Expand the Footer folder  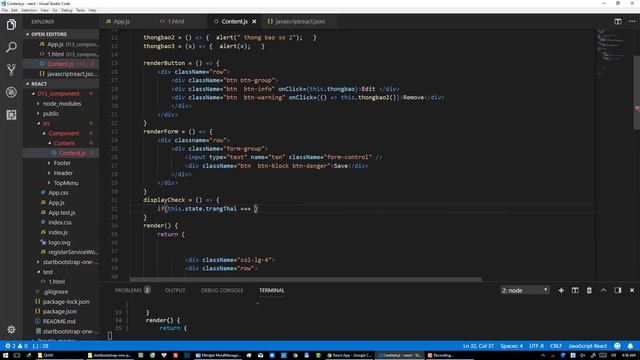click(62, 163)
